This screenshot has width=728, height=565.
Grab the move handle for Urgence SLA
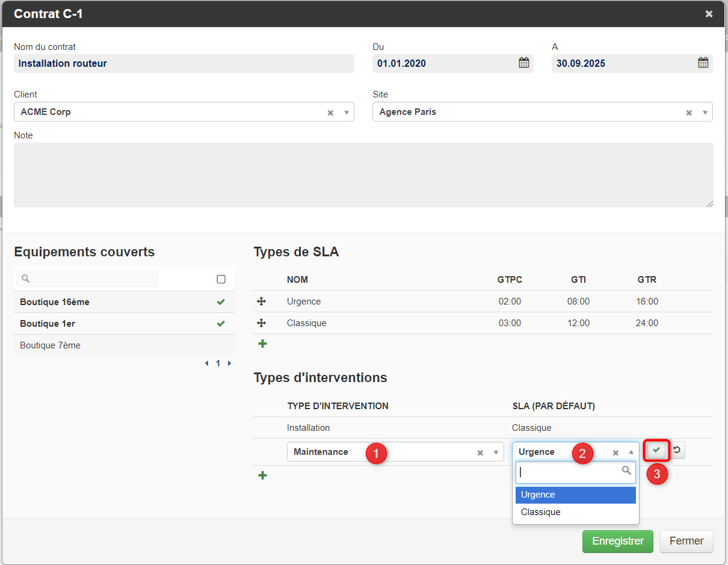[x=262, y=301]
